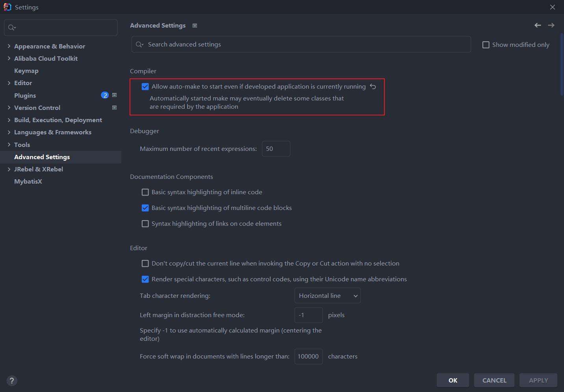Expand the Build, Execution, Deployment section

click(x=9, y=120)
